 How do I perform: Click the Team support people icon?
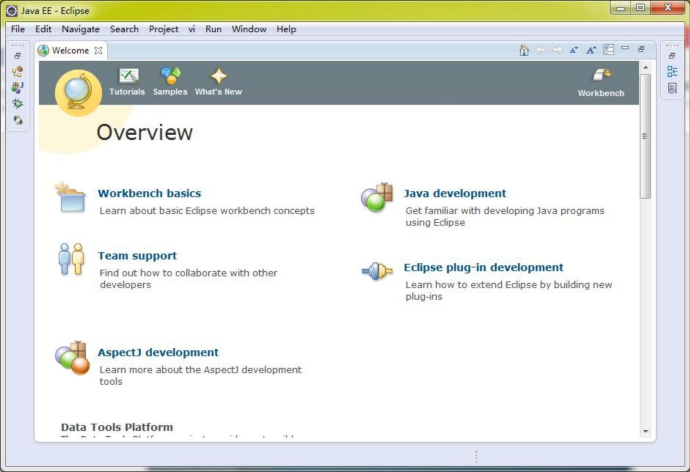(x=71, y=259)
